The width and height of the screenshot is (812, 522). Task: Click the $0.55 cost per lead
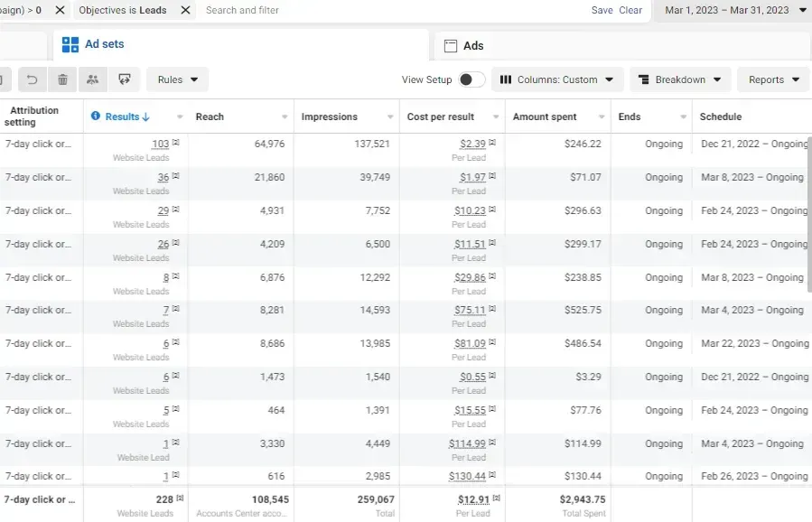(472, 377)
